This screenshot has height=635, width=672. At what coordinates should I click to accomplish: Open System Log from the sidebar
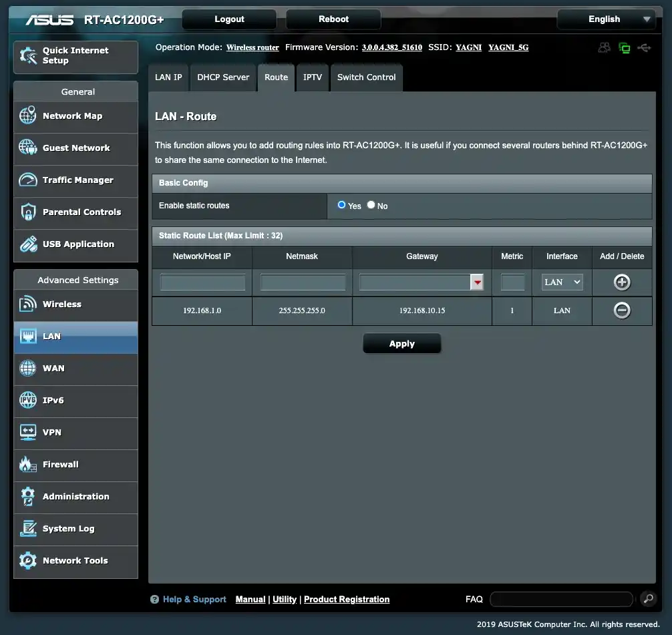pos(65,529)
